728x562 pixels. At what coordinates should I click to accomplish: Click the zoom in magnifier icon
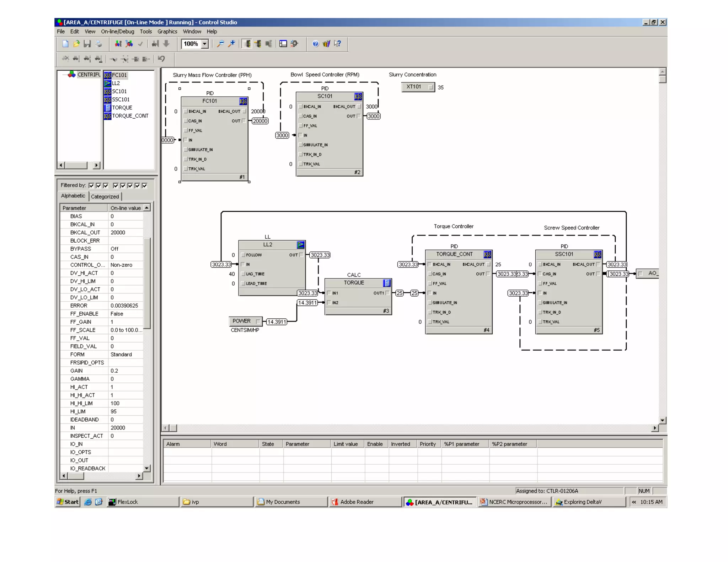[x=232, y=44]
